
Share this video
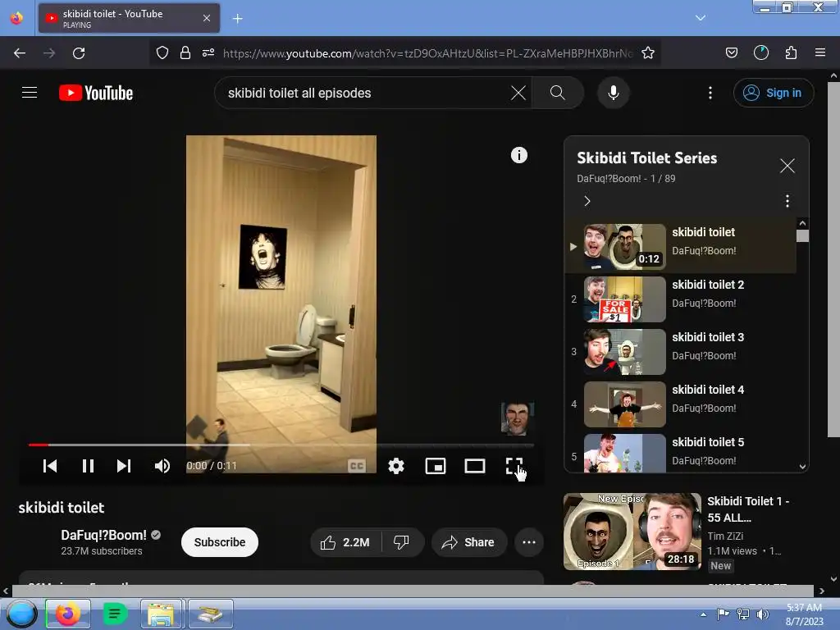(468, 542)
